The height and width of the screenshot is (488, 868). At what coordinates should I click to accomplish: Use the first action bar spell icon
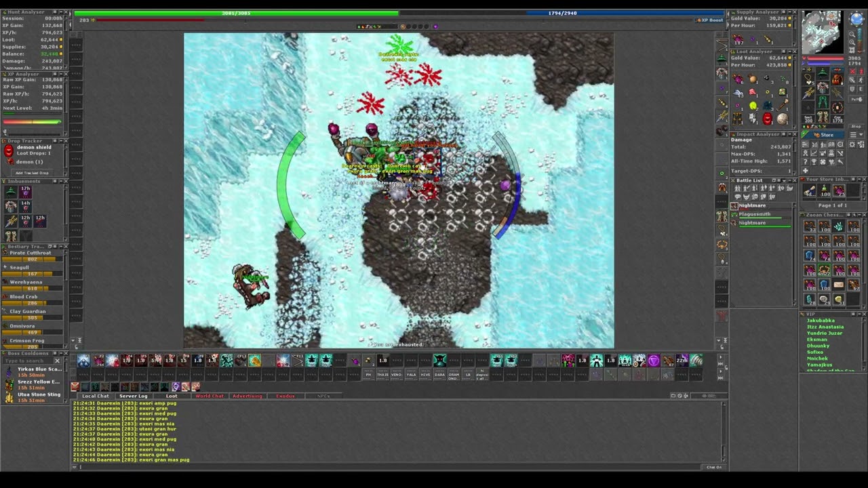tap(83, 360)
